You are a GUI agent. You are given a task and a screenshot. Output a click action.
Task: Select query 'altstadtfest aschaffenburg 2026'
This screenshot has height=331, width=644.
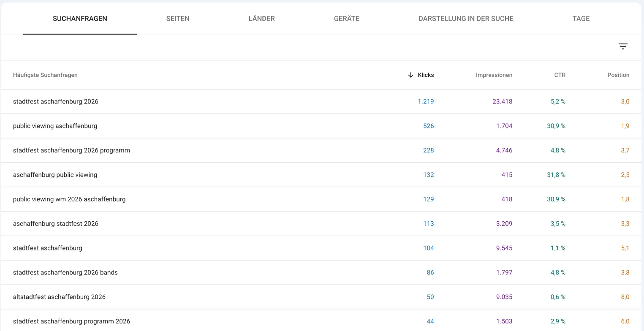tap(59, 297)
